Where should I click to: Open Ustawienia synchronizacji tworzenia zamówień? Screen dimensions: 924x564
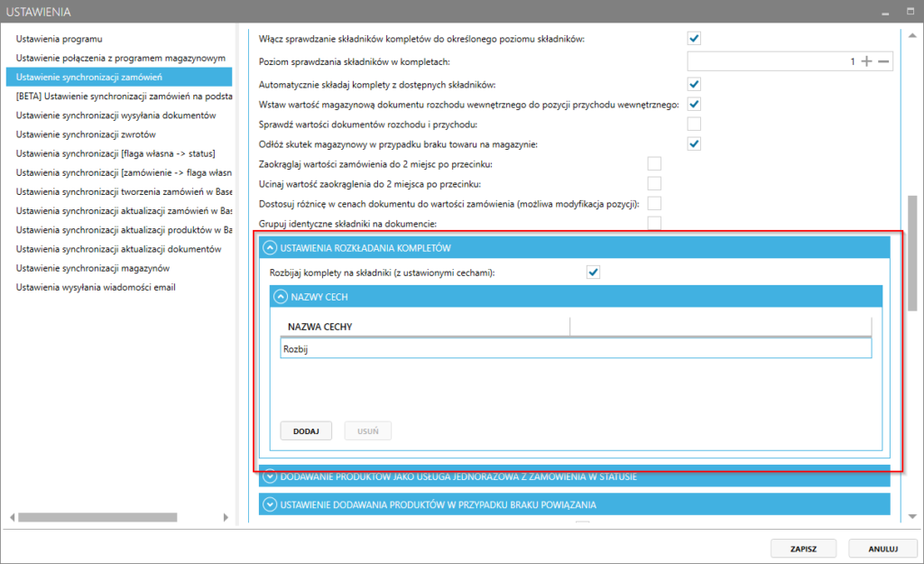tap(124, 191)
